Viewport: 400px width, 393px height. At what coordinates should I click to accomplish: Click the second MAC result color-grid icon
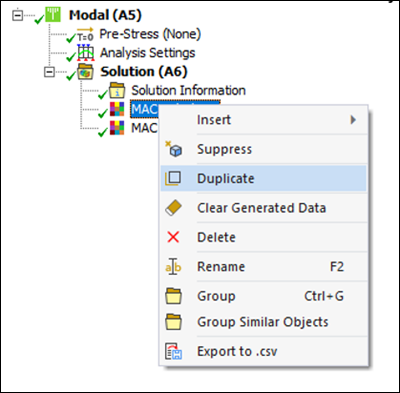(x=117, y=128)
